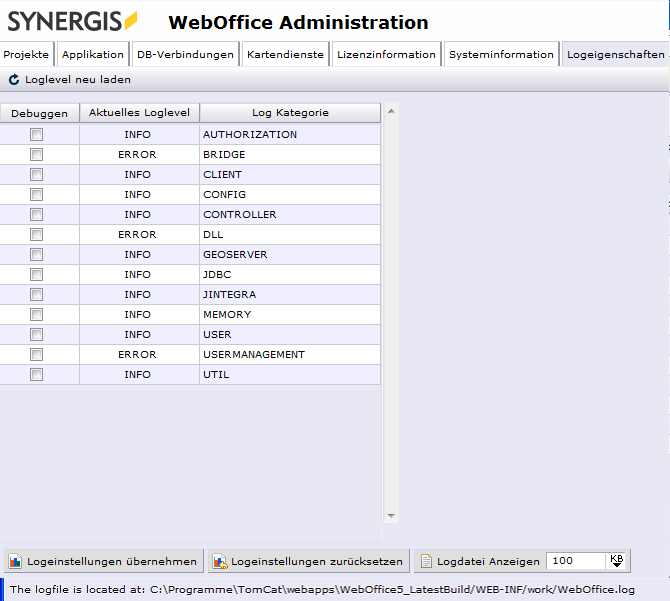
Task: Go to the Systeminformation tab
Action: point(501,55)
